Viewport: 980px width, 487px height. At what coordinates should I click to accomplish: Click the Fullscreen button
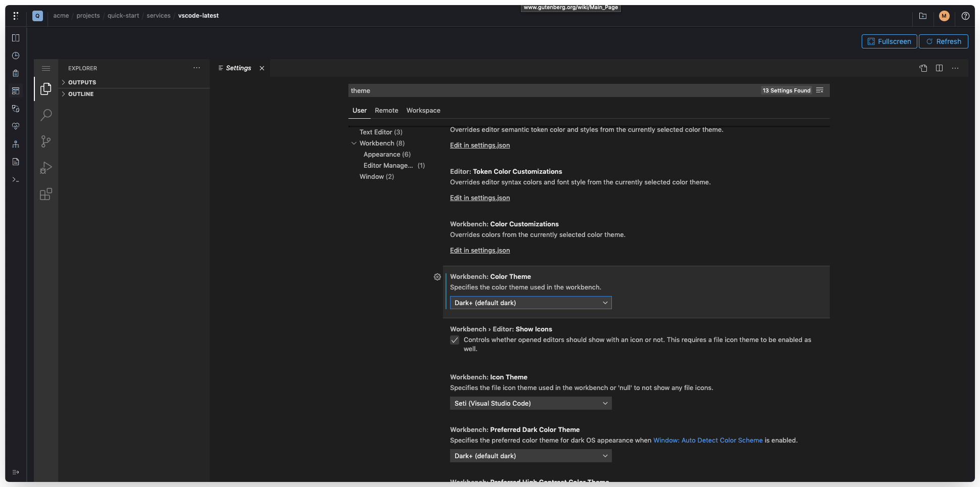(889, 41)
